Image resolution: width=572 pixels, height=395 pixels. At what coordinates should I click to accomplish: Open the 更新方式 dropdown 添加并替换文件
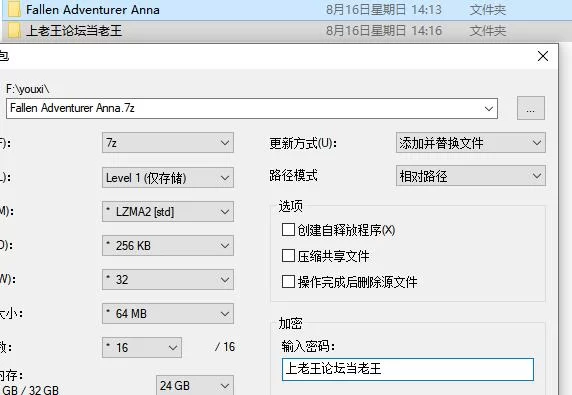tap(471, 143)
